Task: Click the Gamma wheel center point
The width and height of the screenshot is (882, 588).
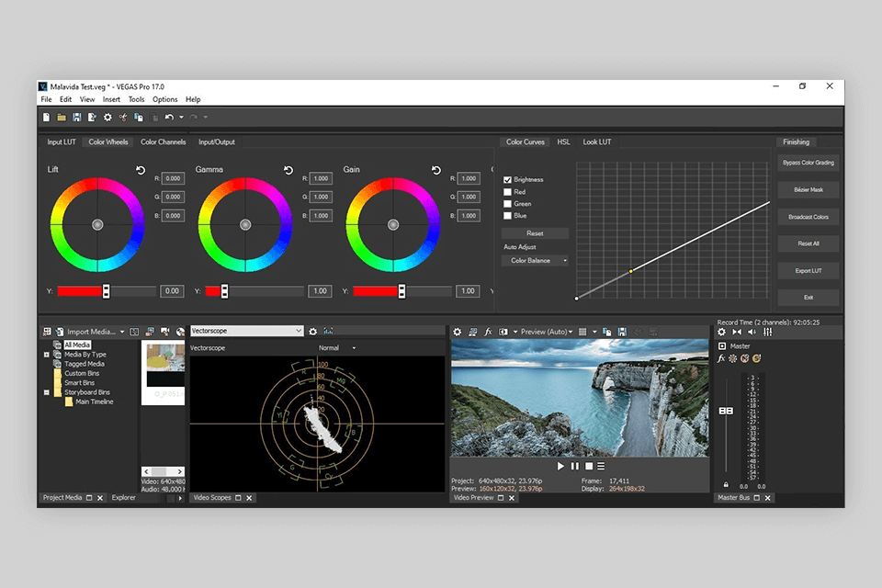Action: pyautogui.click(x=245, y=225)
